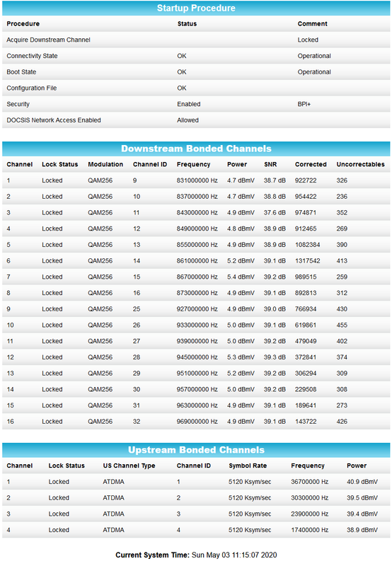This screenshot has height=566, width=392.
Task: Click the Current System Time label
Action: pyautogui.click(x=152, y=555)
